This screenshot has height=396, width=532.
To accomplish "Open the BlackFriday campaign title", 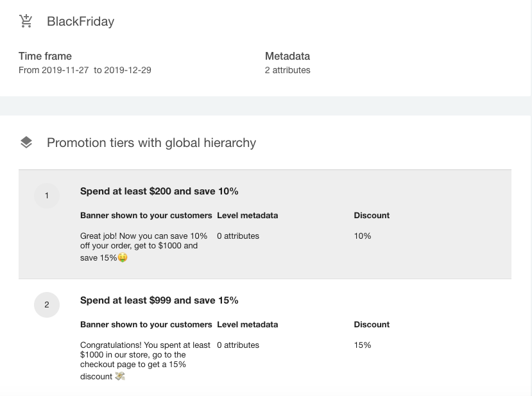I will click(80, 21).
